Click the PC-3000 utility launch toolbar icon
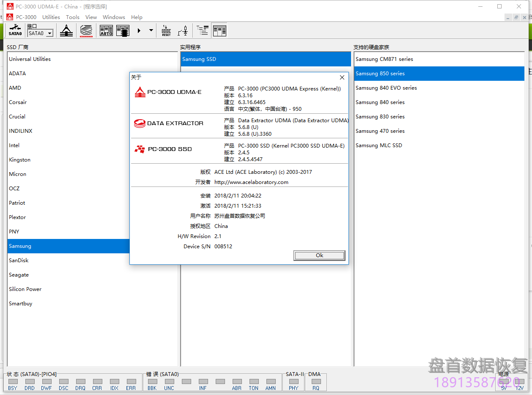The width and height of the screenshot is (532, 395). (66, 30)
